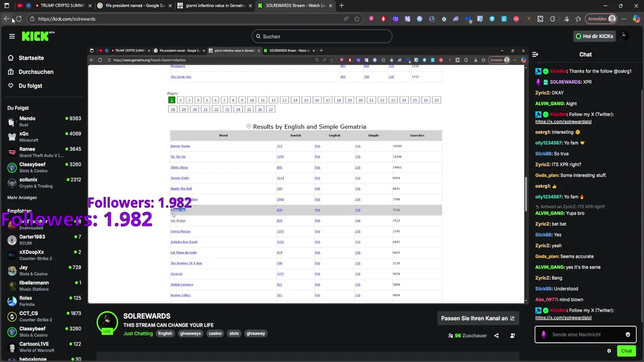Image resolution: width=644 pixels, height=362 pixels.
Task: Open Jay Slots & Casino channel
Action: pyautogui.click(x=44, y=270)
